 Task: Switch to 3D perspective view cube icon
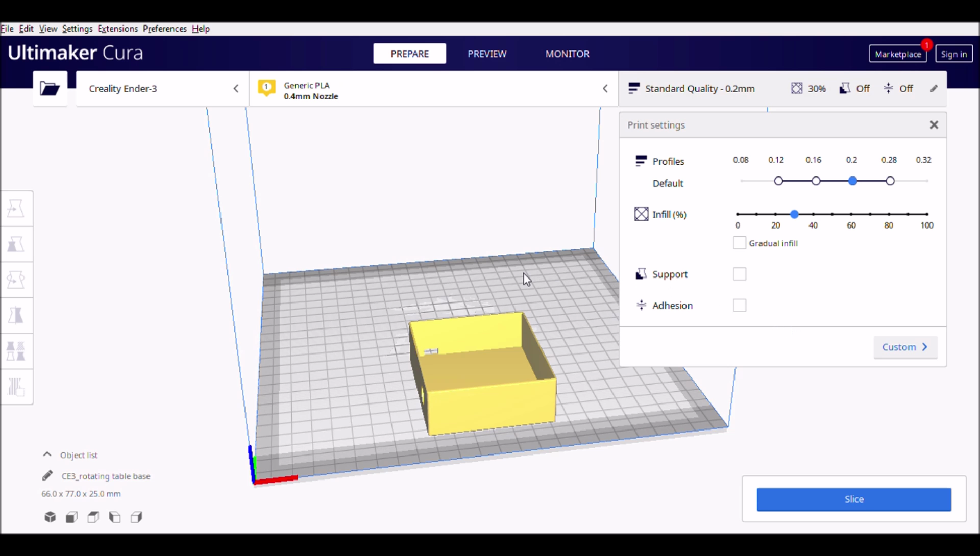pyautogui.click(x=50, y=517)
